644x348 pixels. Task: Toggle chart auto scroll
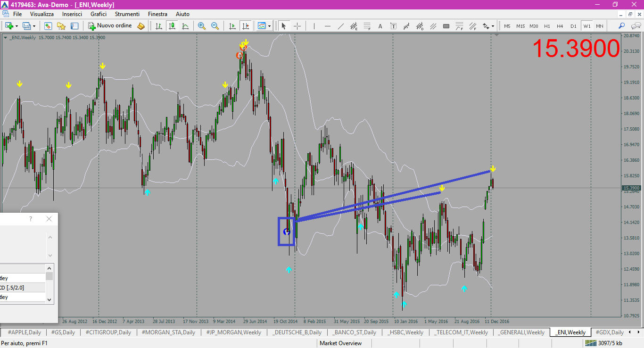click(x=232, y=26)
